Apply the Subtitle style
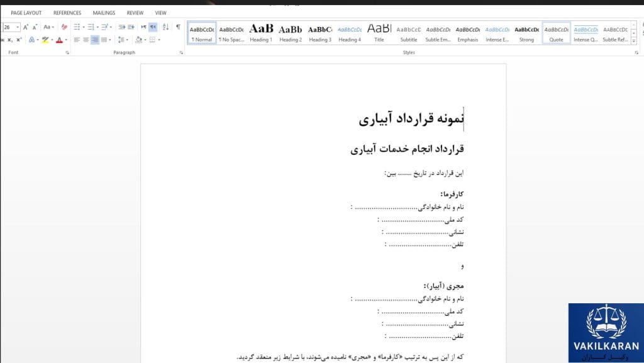The height and width of the screenshot is (363, 644). click(x=409, y=33)
